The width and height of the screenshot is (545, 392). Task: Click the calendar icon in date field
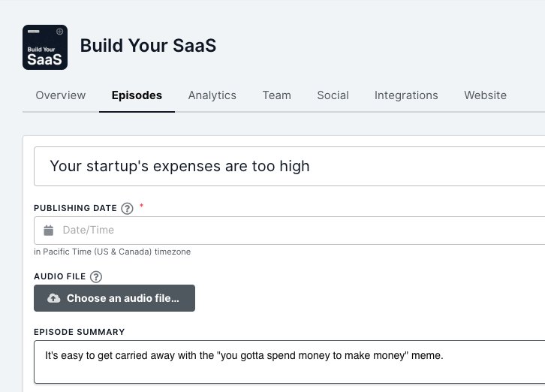[49, 231]
